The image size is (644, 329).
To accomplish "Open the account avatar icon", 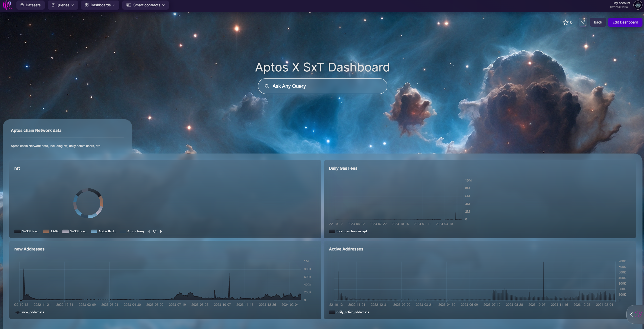I will 638,5.
